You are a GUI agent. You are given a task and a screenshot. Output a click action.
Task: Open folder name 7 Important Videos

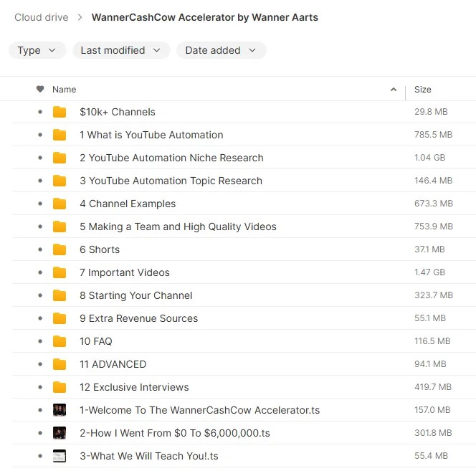pyautogui.click(x=125, y=272)
